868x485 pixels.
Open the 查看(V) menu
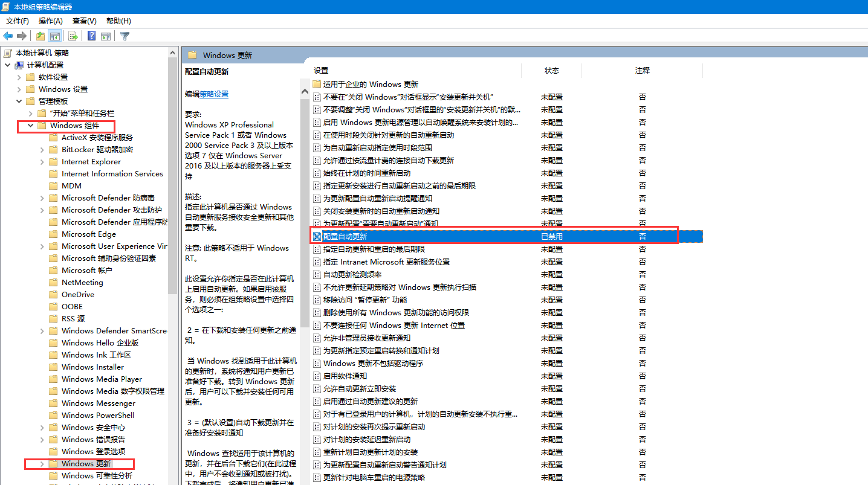click(x=84, y=21)
